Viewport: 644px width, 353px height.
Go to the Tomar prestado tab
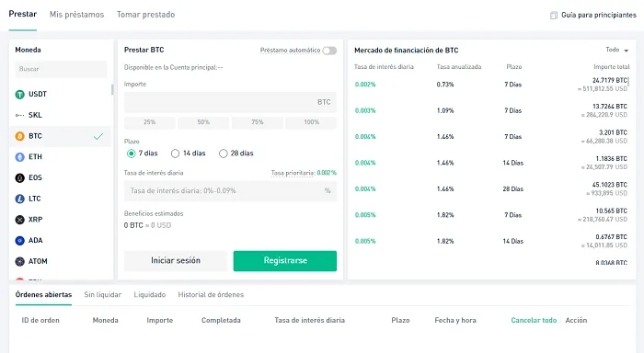(x=145, y=15)
